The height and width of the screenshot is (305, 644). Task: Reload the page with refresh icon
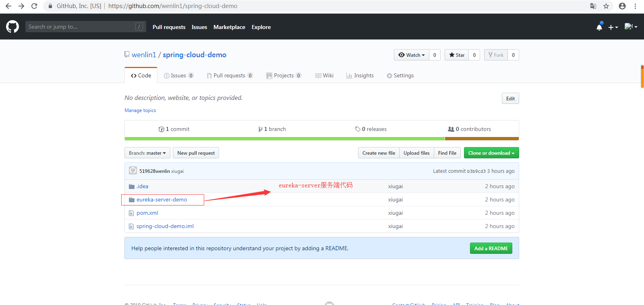[34, 6]
